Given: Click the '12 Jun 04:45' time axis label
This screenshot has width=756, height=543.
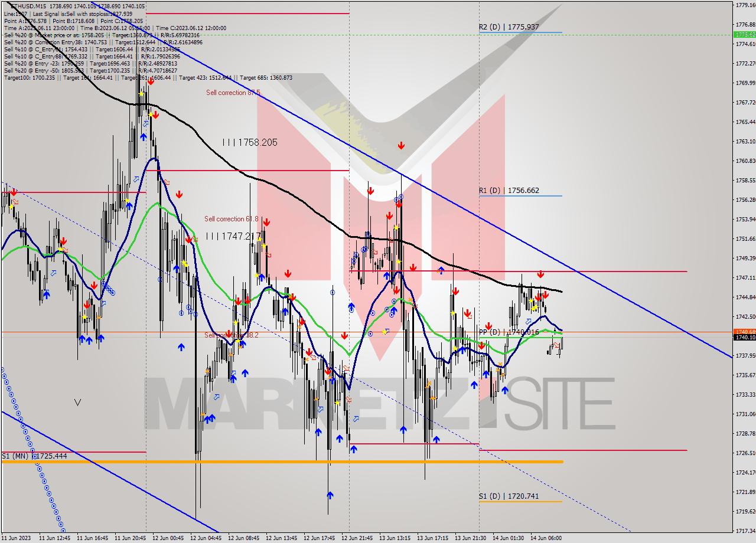Looking at the screenshot, I should [x=206, y=538].
